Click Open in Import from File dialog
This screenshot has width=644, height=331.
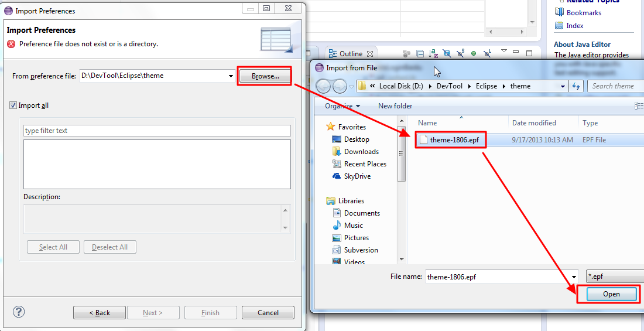[611, 294]
